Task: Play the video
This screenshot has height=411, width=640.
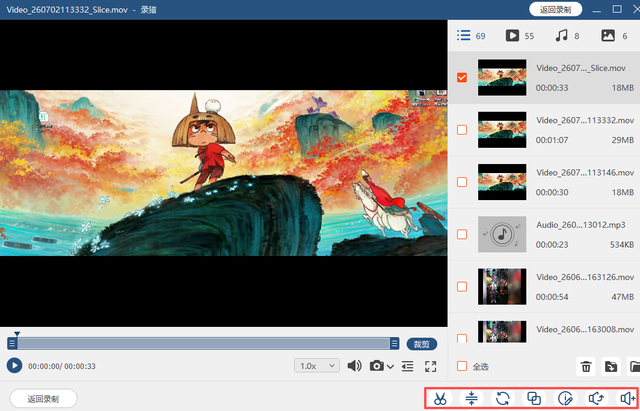Action: point(14,365)
